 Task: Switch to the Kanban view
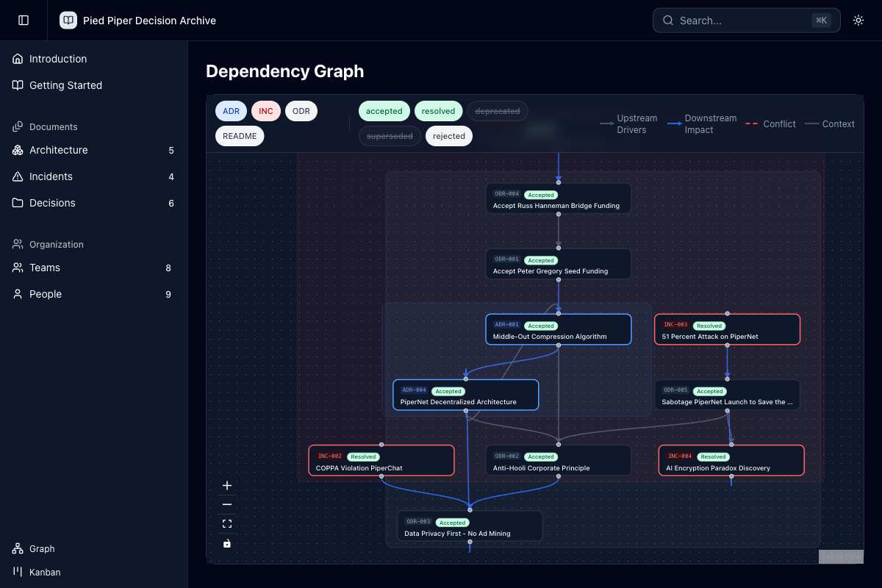coord(93,572)
